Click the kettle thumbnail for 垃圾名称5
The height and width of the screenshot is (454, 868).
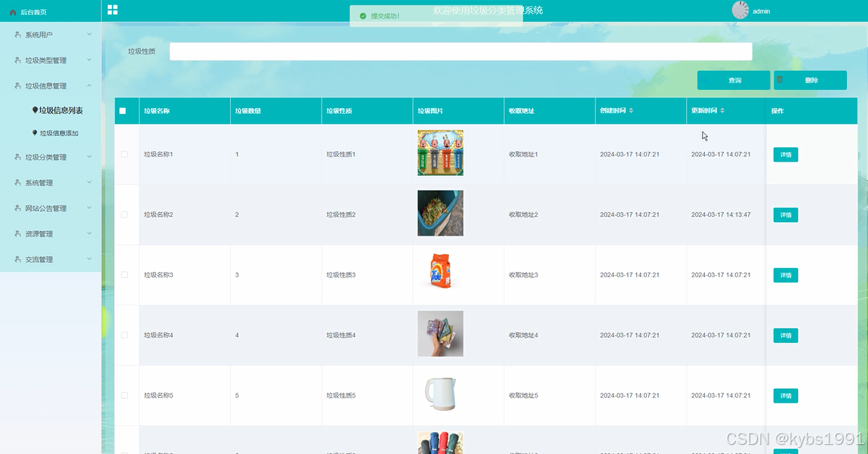click(x=440, y=394)
